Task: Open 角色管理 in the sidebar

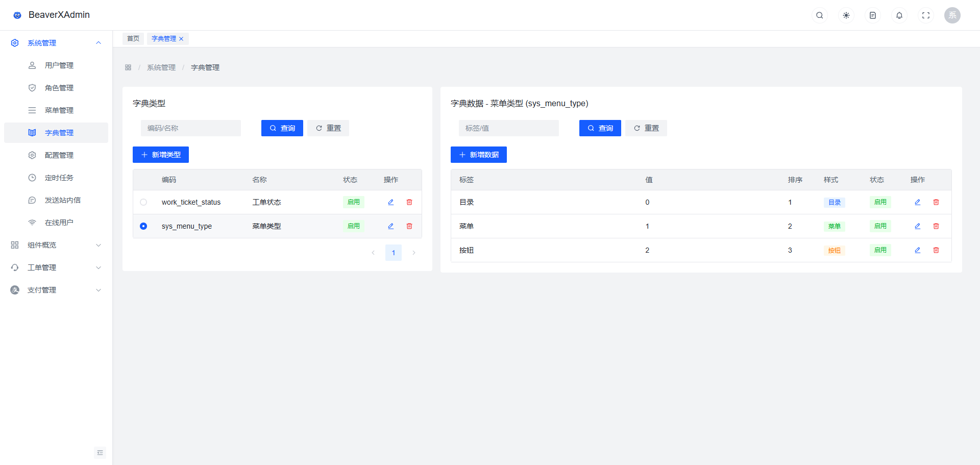Action: point(56,88)
